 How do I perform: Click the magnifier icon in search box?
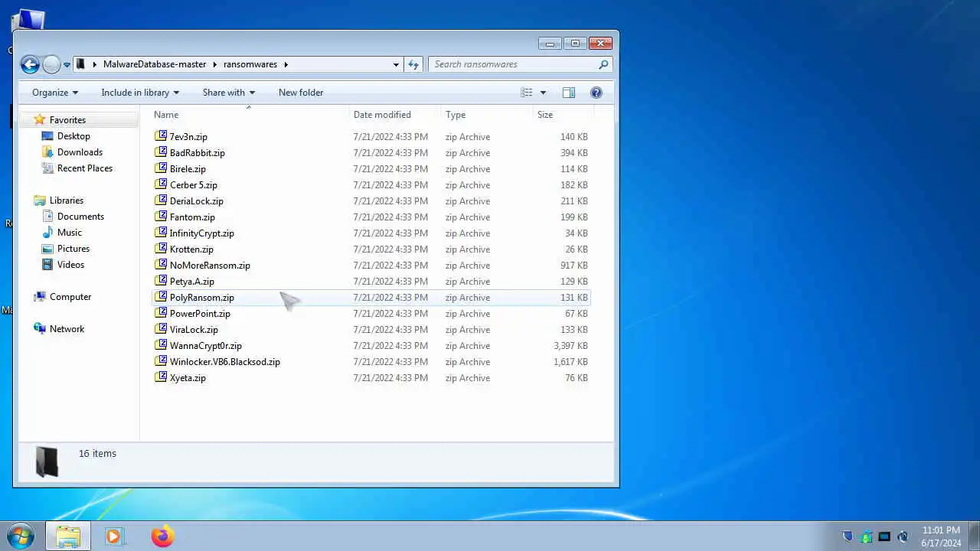pyautogui.click(x=603, y=64)
